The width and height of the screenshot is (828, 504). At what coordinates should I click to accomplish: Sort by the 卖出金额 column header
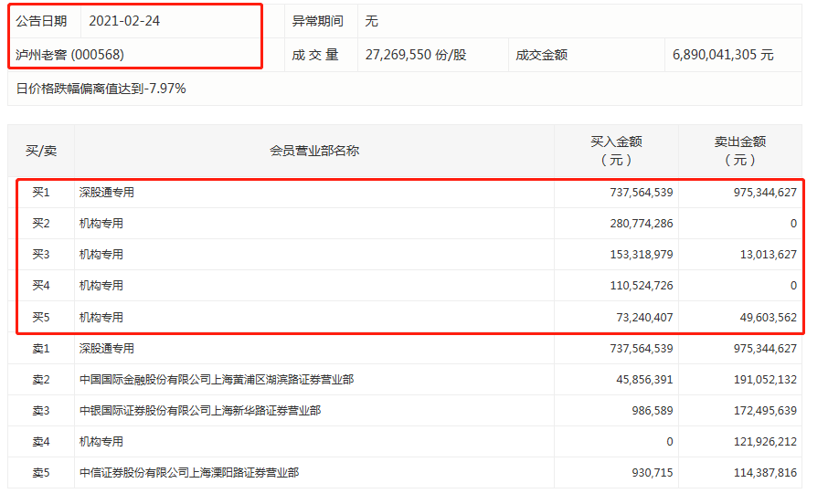coord(739,151)
